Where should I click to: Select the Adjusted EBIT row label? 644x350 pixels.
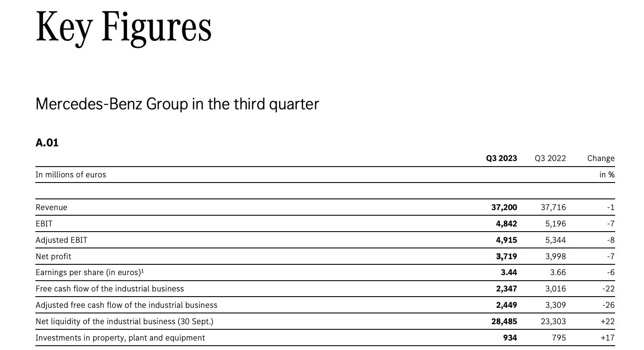61,240
